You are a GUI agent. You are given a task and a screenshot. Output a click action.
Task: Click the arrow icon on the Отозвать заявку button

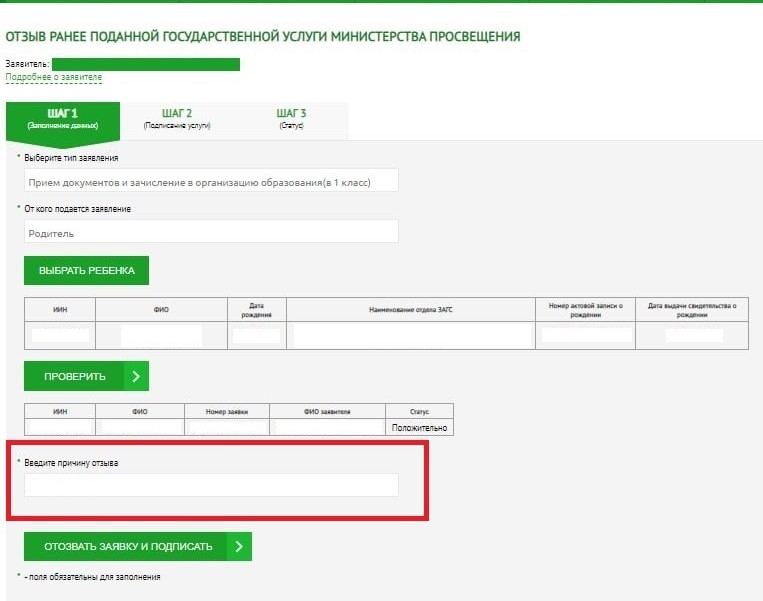tap(239, 546)
